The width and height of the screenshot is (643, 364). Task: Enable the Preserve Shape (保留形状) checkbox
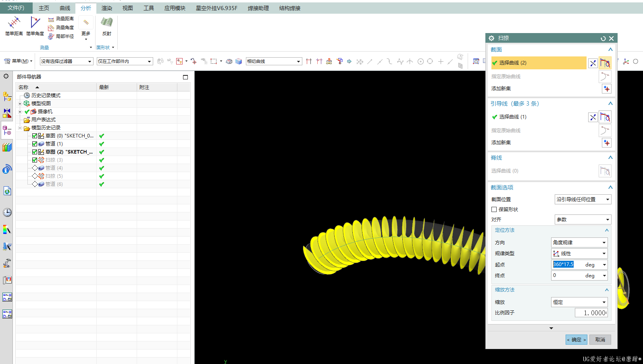[494, 210]
